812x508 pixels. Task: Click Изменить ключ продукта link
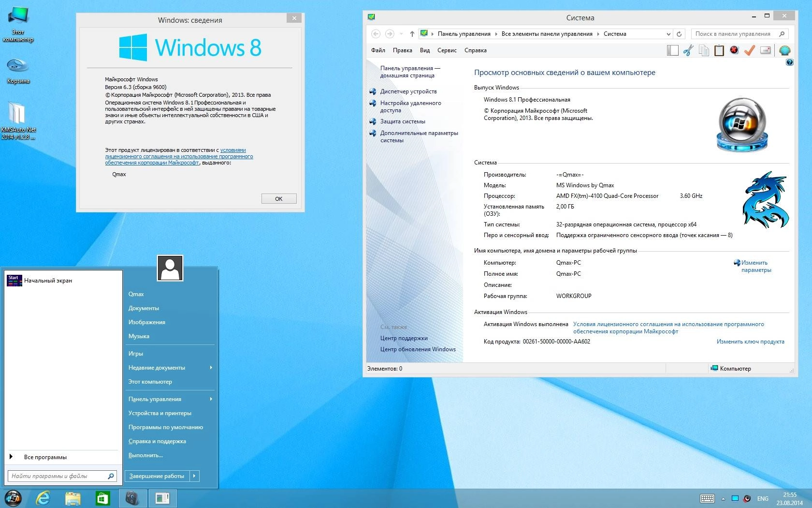click(750, 342)
